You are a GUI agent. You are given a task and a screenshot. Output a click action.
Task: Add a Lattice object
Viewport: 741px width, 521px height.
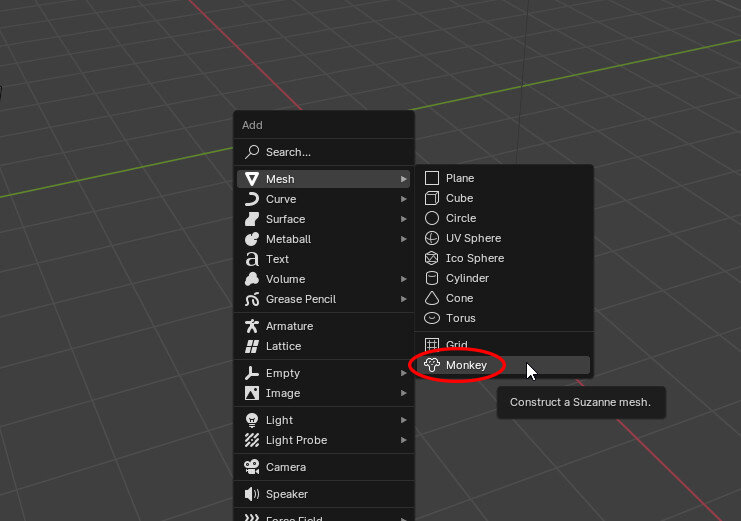tap(324, 346)
